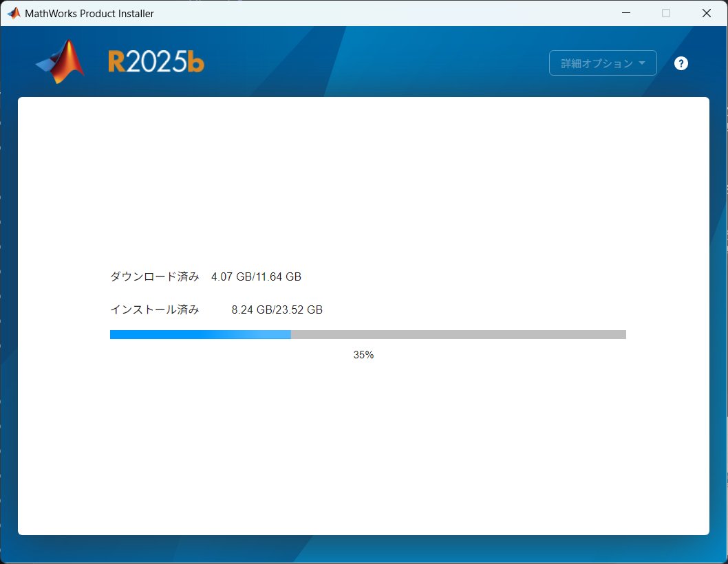Minimize the installer window
The image size is (728, 564).
point(626,13)
